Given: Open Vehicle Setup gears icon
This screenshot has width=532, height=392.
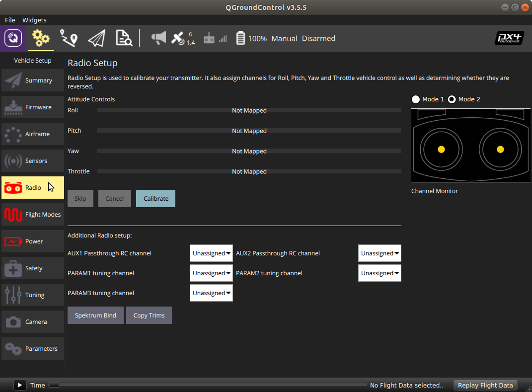Looking at the screenshot, I should pos(41,38).
